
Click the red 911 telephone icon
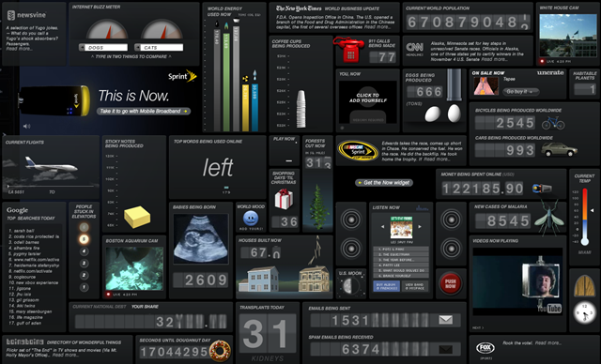pyautogui.click(x=348, y=50)
